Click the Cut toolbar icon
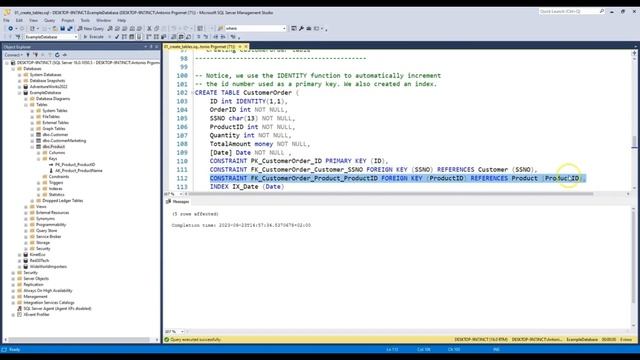Image resolution: width=640 pixels, height=360 pixels. (x=149, y=29)
